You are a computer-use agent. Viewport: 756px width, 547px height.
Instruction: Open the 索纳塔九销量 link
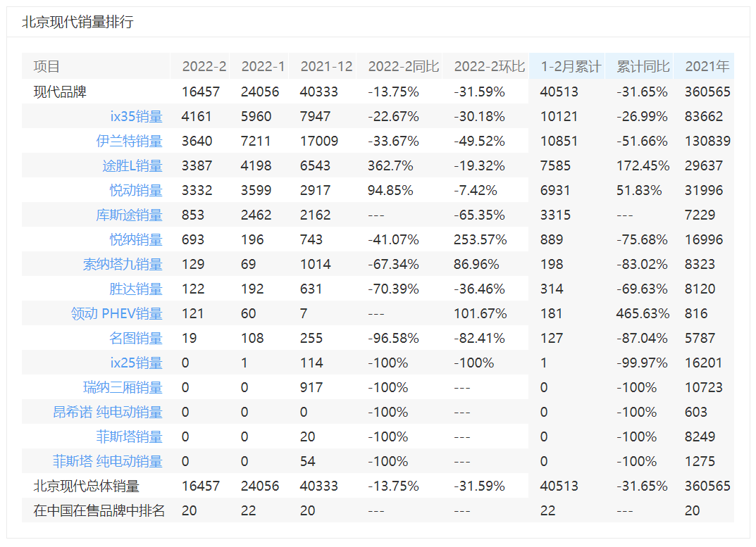(x=123, y=264)
